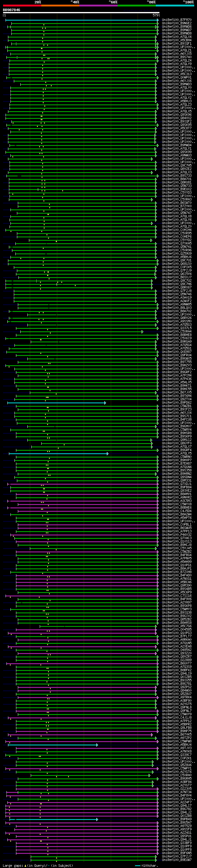Select the BB907846 query name
This screenshot has height=868, width=197.
coord(11,10)
